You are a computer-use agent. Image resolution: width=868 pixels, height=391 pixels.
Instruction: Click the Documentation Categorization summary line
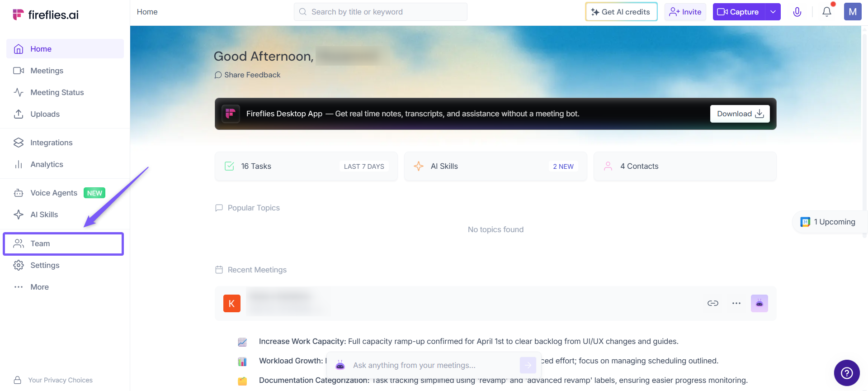504,380
